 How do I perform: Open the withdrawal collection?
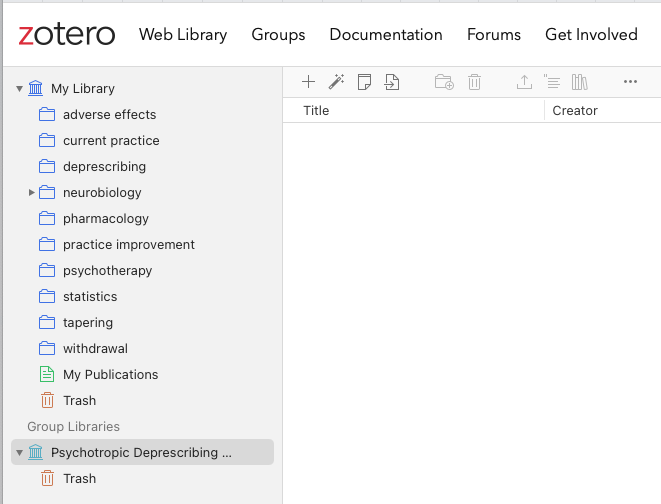[95, 349]
